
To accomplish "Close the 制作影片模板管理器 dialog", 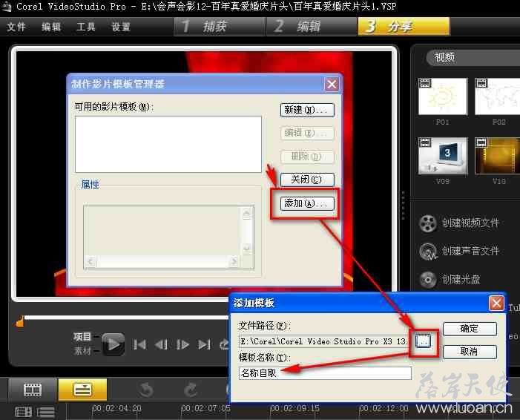I will point(332,85).
